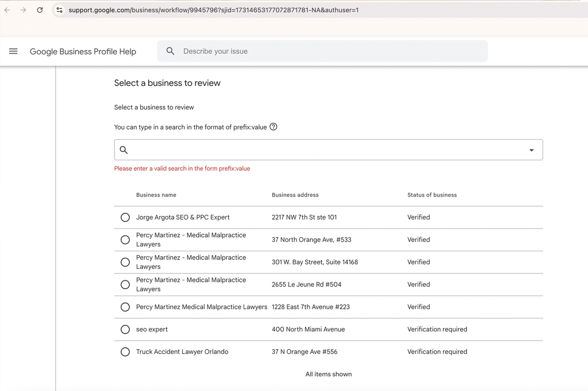Click the Business address column header
Viewport: 588px width, 391px height.
(295, 195)
